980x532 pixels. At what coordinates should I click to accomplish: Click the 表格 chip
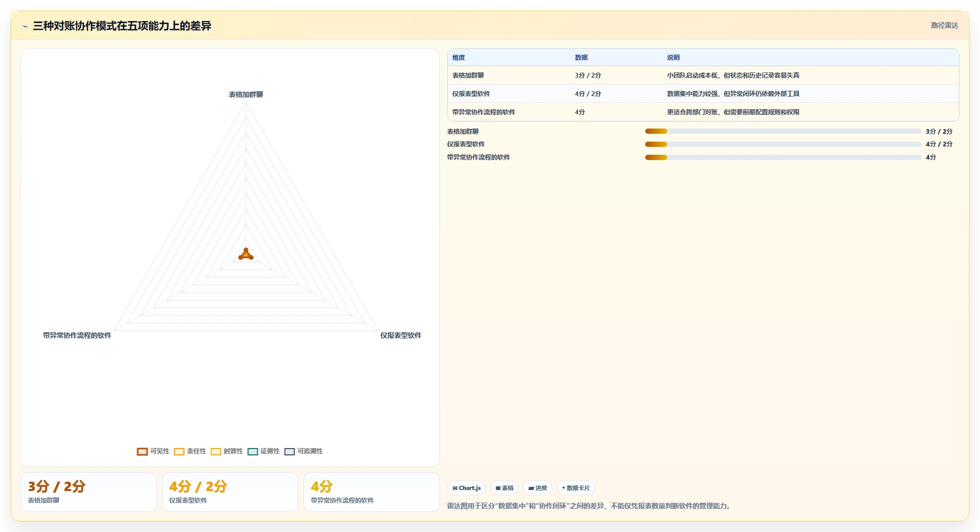pos(504,488)
